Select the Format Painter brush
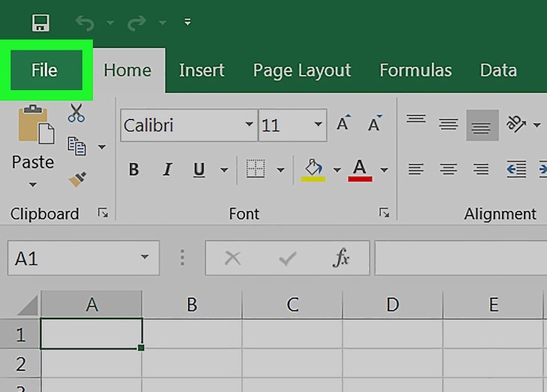 tap(77, 179)
